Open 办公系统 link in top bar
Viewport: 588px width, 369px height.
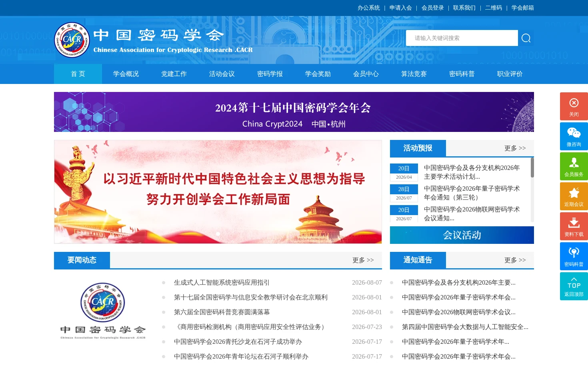[369, 8]
